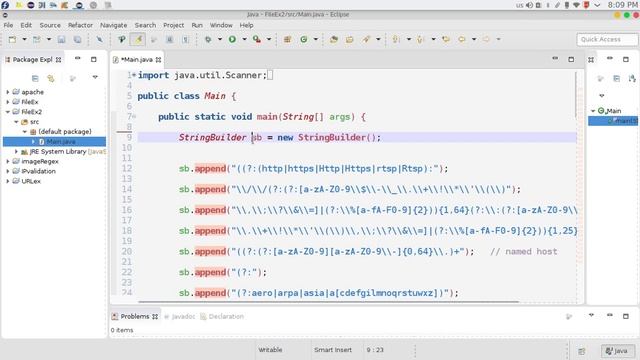Click the editor horizontal scrollbar
This screenshot has height=360, width=640.
pyautogui.click(x=329, y=302)
